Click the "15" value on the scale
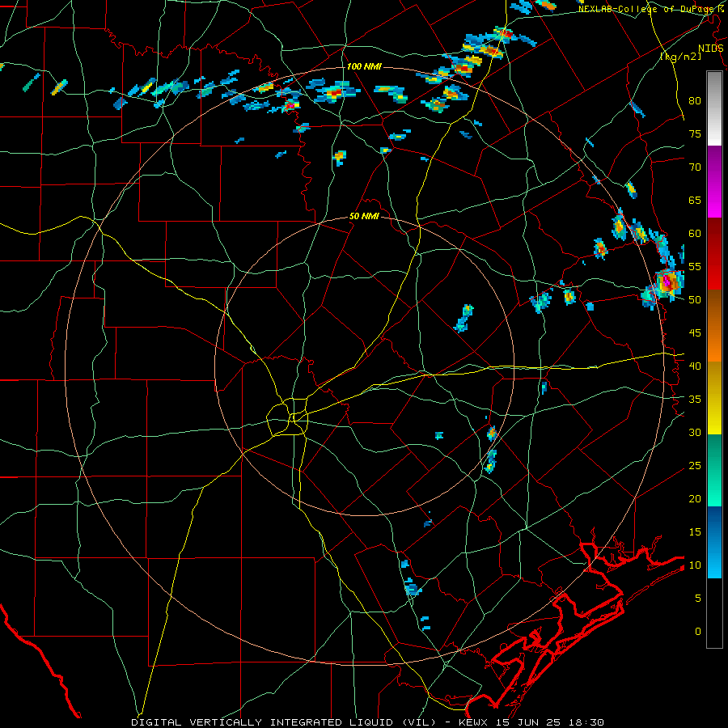Screen dimensions: 728x728 click(695, 532)
